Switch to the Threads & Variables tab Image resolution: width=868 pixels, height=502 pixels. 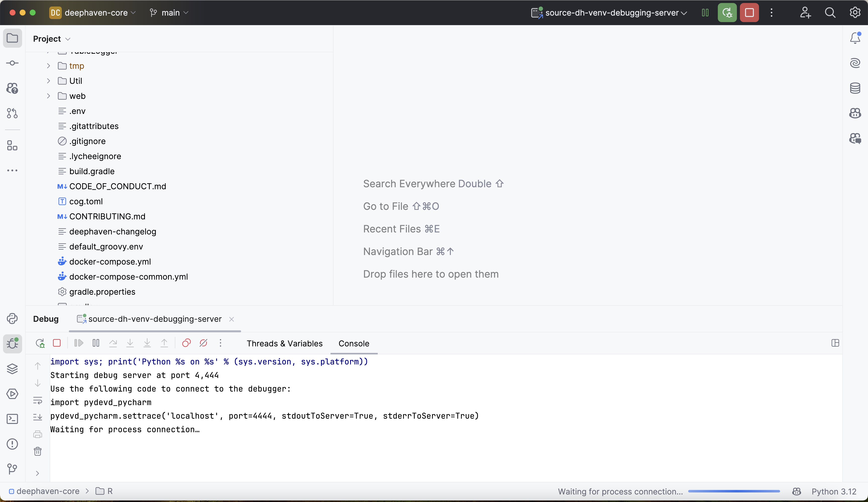[285, 343]
